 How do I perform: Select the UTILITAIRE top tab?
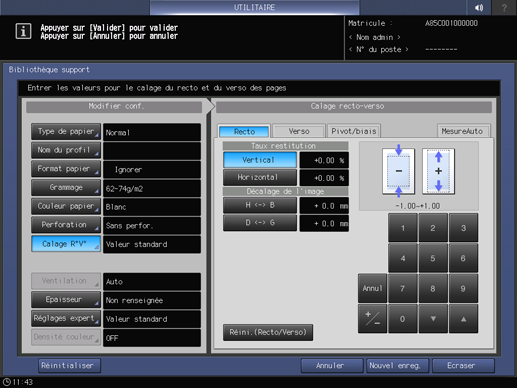(254, 7)
